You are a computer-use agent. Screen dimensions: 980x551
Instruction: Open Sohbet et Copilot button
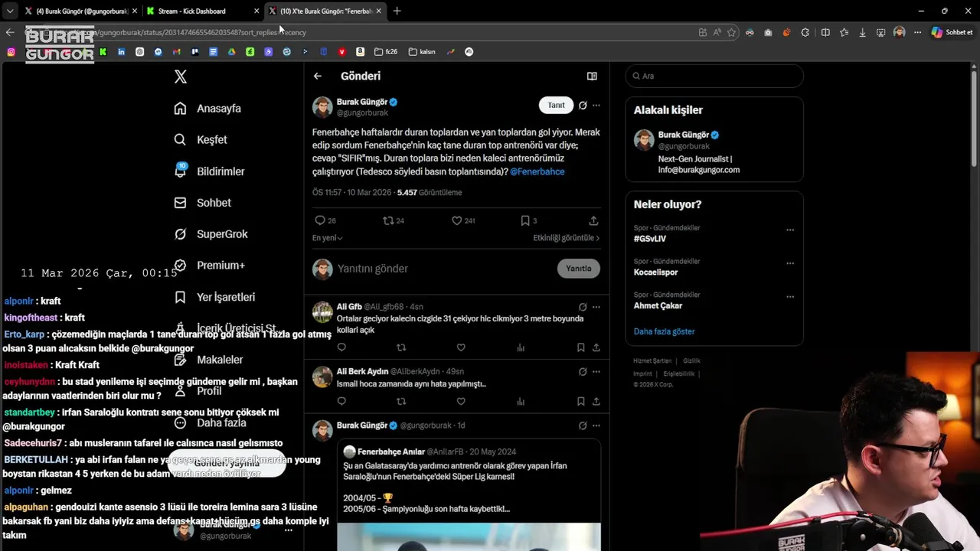952,32
